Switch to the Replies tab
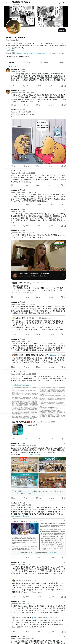The image size is (72, 644). click(27, 62)
